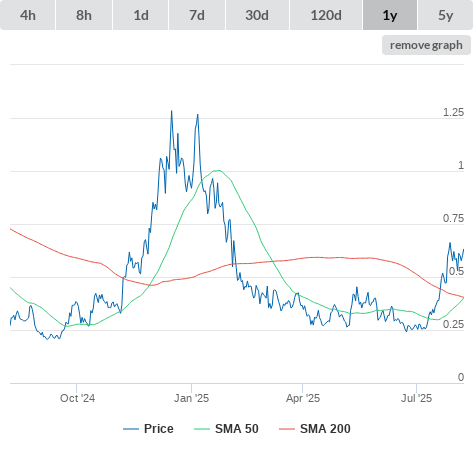Click the Oct '24 axis label
The width and height of the screenshot is (474, 455).
tap(77, 398)
